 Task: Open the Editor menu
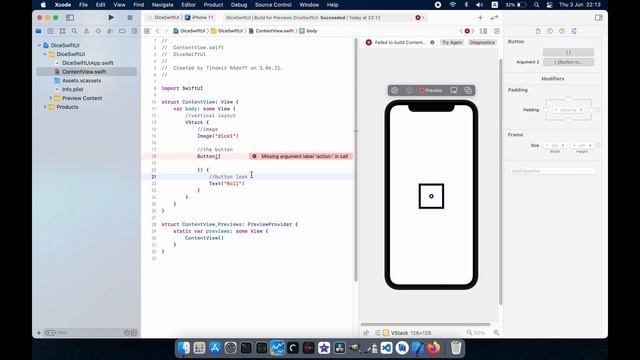(188, 5)
